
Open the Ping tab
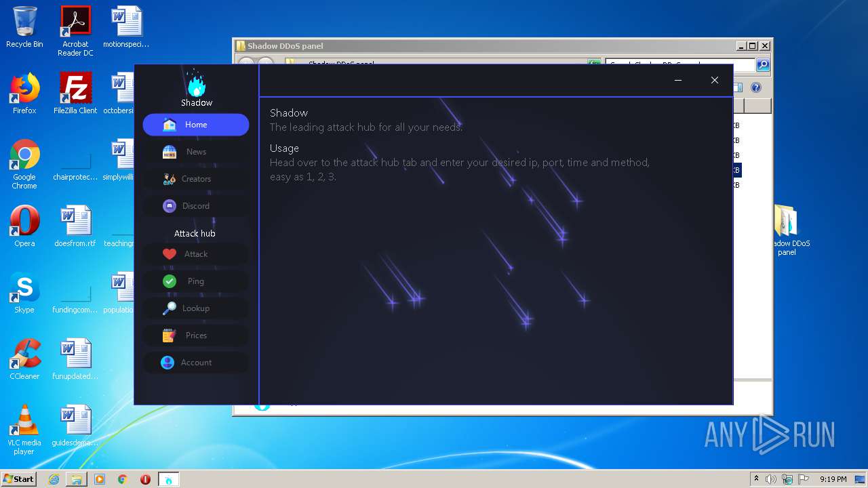pos(195,281)
